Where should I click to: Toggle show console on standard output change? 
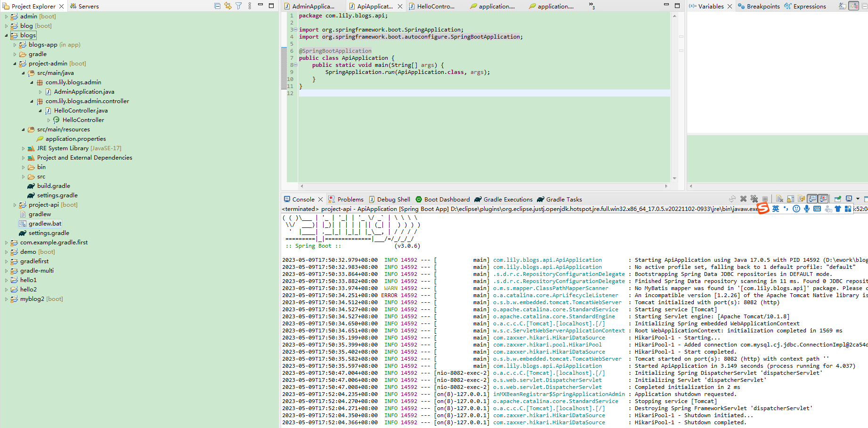click(x=812, y=199)
